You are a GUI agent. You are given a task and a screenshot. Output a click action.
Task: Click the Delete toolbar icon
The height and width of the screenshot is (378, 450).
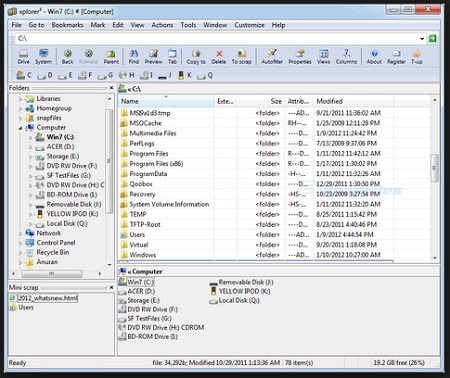point(219,57)
